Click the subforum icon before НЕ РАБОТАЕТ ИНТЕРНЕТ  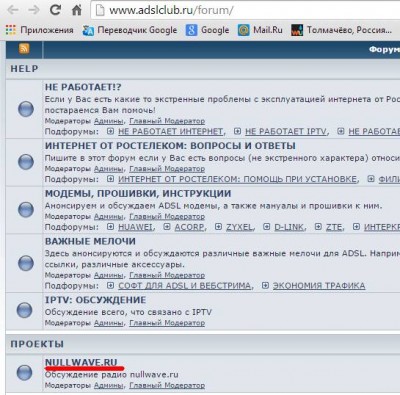(x=110, y=131)
